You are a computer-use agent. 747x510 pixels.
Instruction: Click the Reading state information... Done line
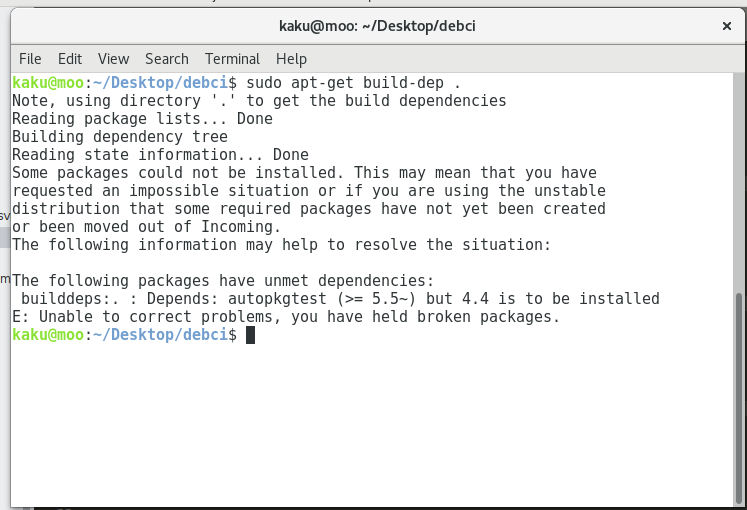pos(161,155)
